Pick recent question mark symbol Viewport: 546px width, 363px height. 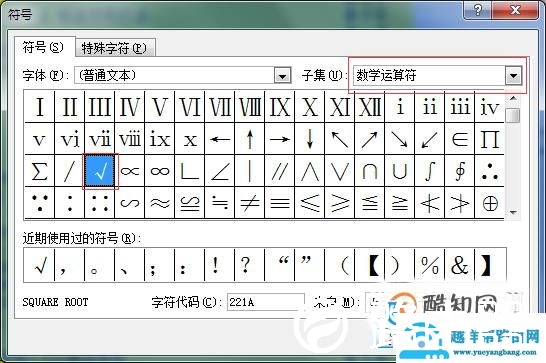coord(250,265)
